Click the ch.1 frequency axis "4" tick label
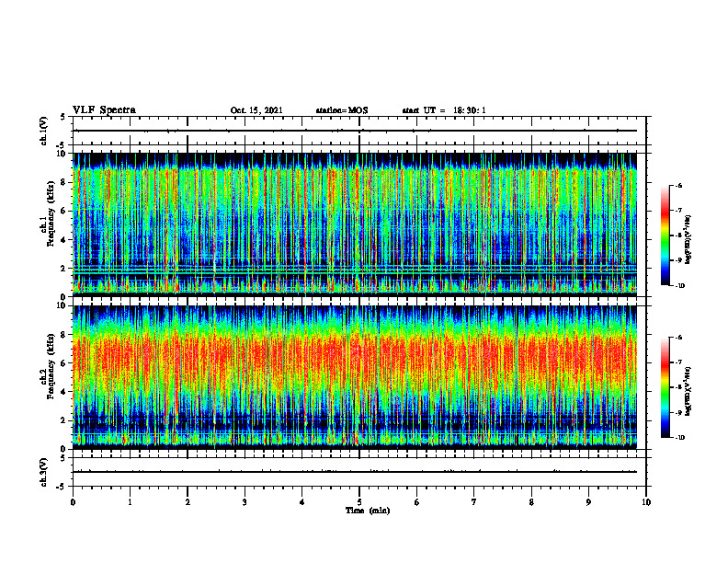This screenshot has height=563, width=728. click(x=64, y=240)
